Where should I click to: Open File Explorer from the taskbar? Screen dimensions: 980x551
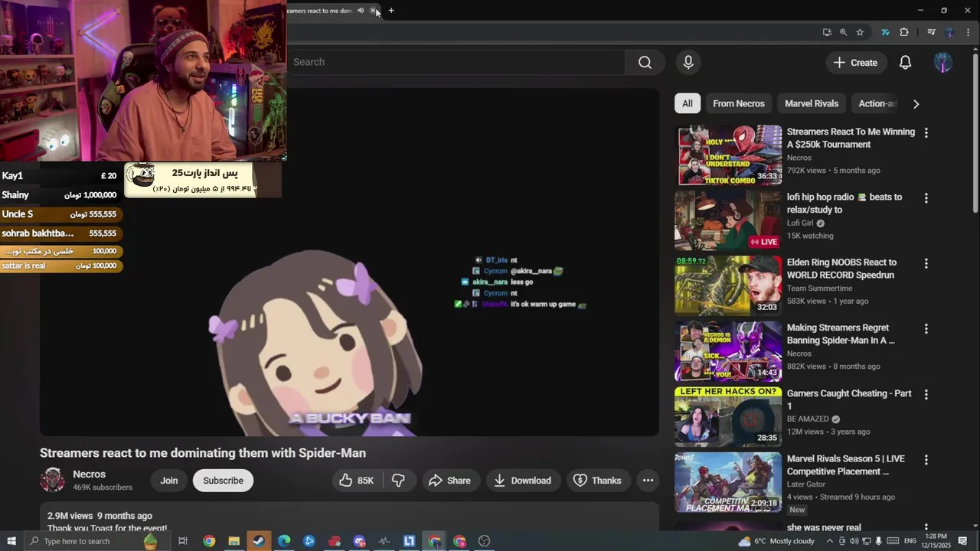pyautogui.click(x=234, y=541)
